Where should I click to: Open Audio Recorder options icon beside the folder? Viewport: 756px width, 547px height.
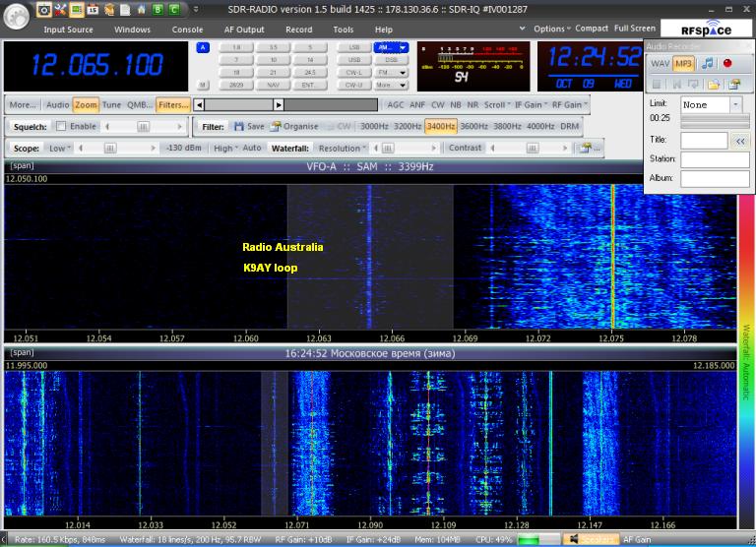[x=734, y=84]
